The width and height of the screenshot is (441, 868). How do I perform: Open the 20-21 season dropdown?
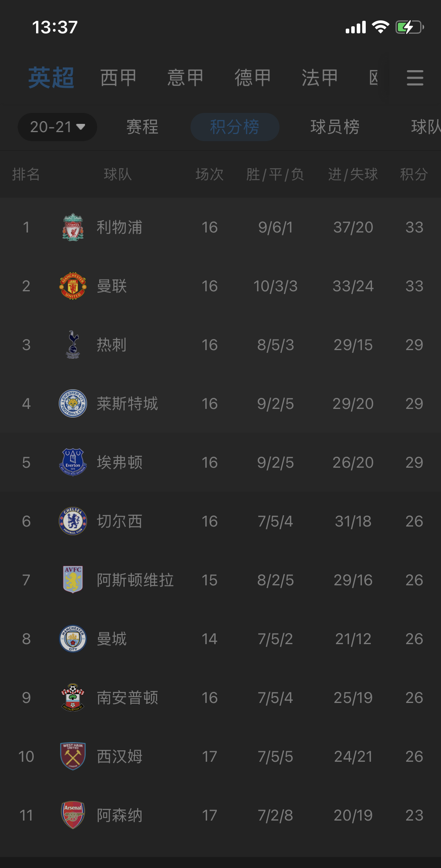pyautogui.click(x=57, y=127)
